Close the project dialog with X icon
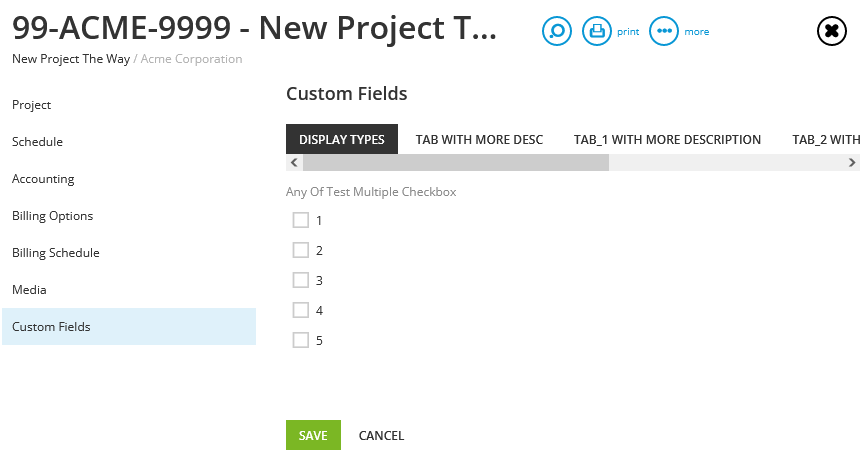The image size is (865, 470). 831,31
